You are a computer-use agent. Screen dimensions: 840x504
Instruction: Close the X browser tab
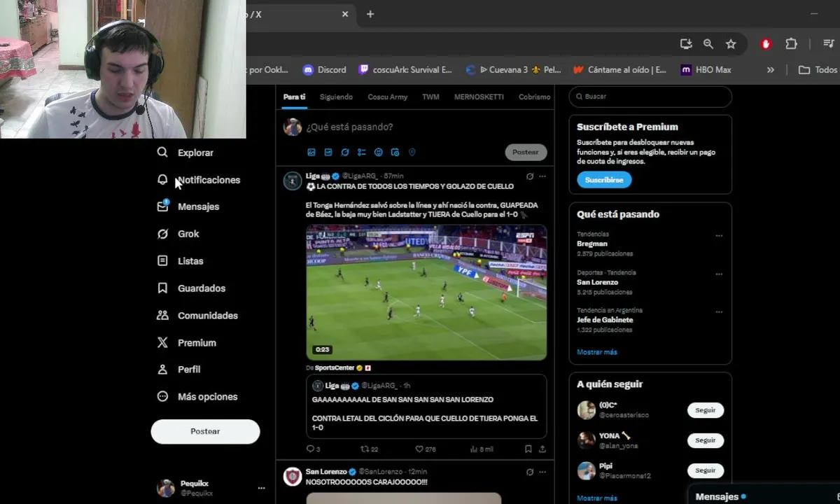coord(345,14)
